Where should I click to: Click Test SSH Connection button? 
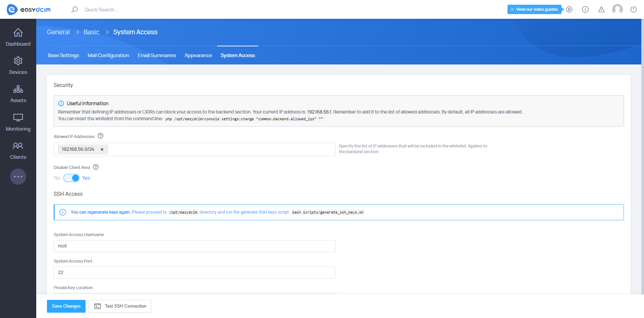point(120,306)
